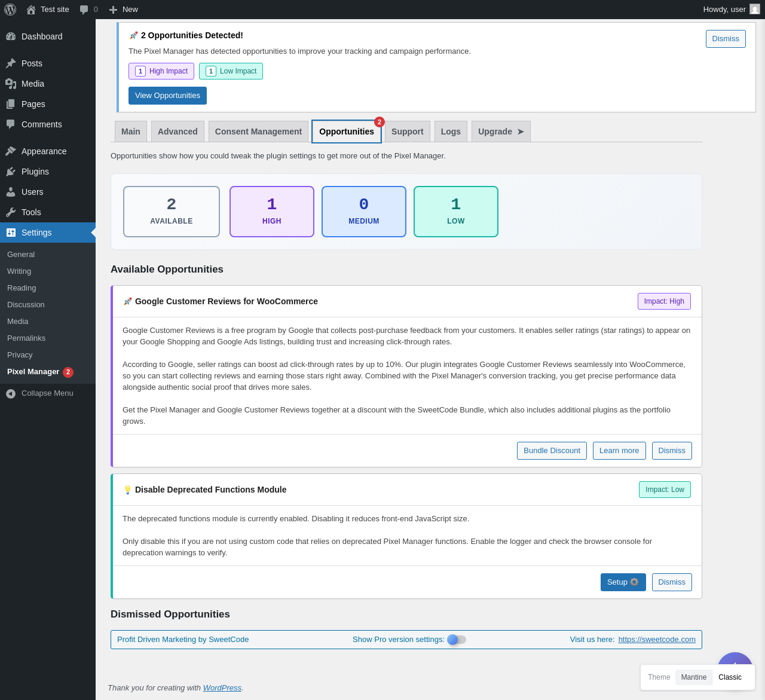The width and height of the screenshot is (765, 700).
Task: Go to Permalinks settings
Action: point(26,338)
